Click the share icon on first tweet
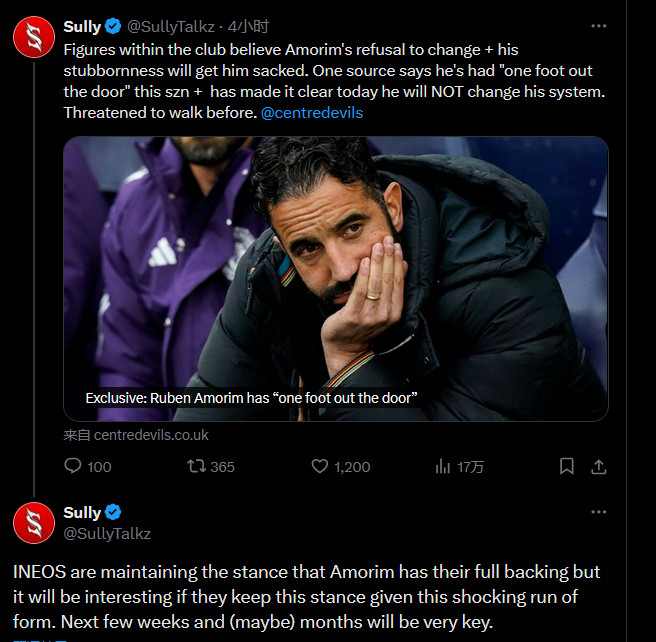This screenshot has width=656, height=642. coord(599,466)
